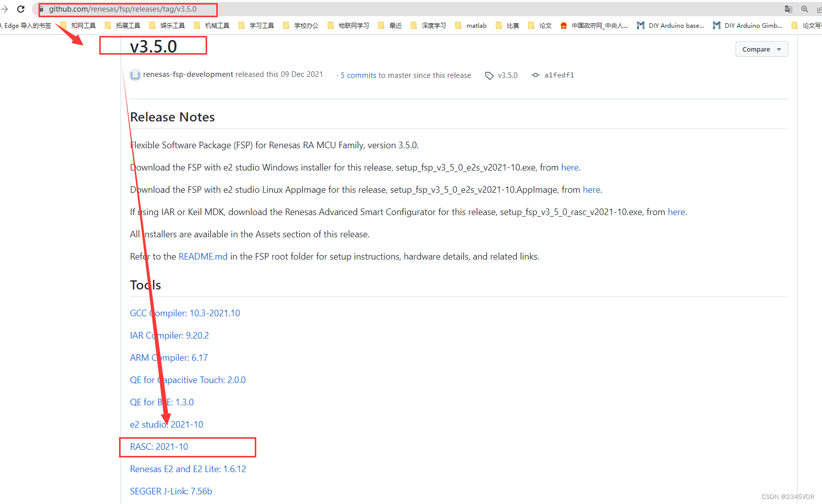Open Renesas E2 and E2 Lite: 1.6.12 link
Viewport: 822px width, 504px height.
pyautogui.click(x=188, y=469)
